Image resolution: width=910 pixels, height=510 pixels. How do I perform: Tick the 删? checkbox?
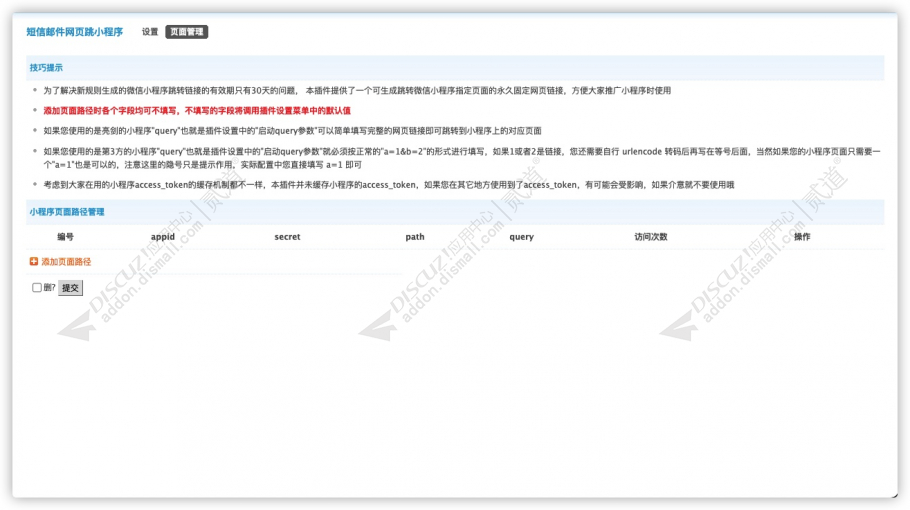[x=37, y=288]
